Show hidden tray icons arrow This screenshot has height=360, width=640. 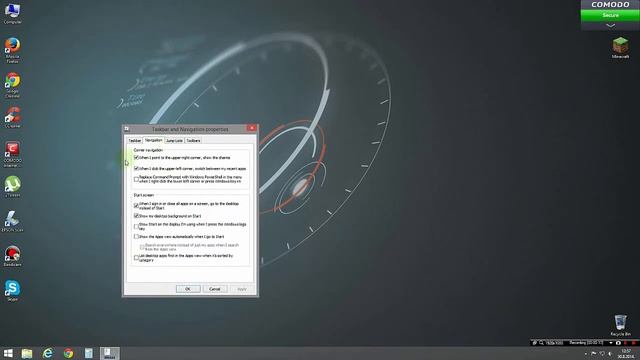coord(585,354)
